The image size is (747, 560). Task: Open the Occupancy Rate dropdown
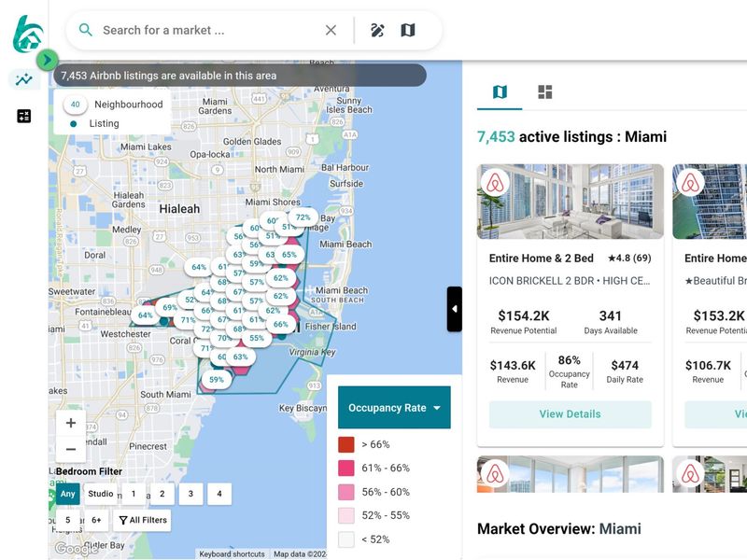tap(394, 408)
